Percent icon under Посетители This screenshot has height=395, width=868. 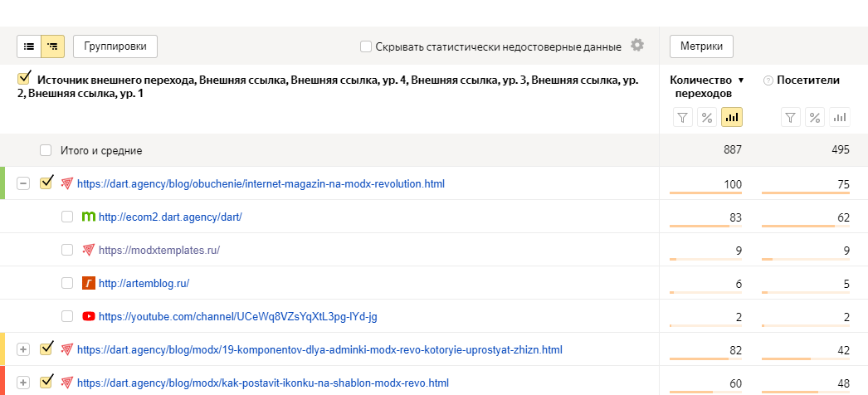coord(815,117)
